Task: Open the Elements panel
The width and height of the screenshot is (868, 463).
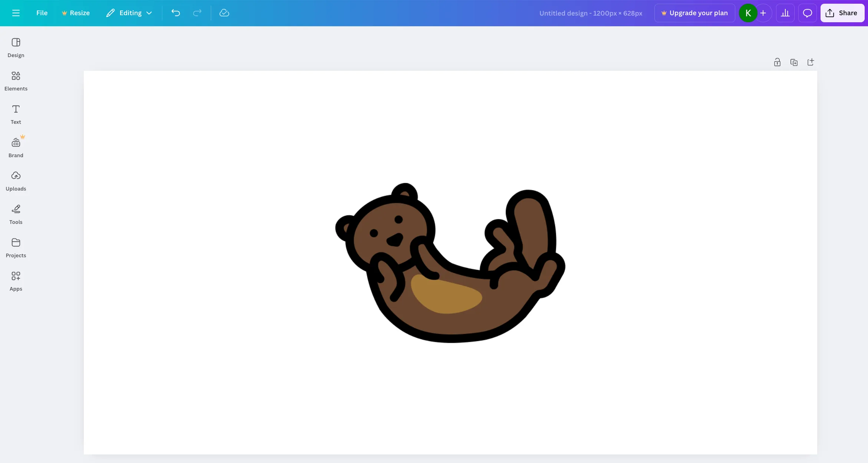Action: 16,81
